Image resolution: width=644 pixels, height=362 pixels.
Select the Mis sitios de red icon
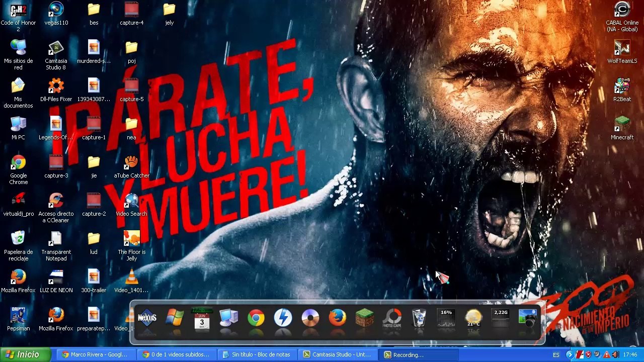(x=18, y=55)
